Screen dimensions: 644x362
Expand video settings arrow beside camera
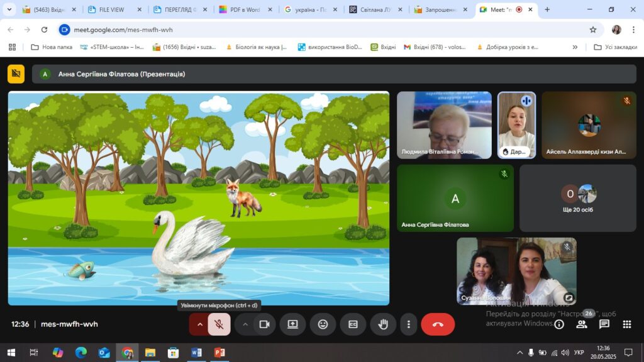(245, 324)
